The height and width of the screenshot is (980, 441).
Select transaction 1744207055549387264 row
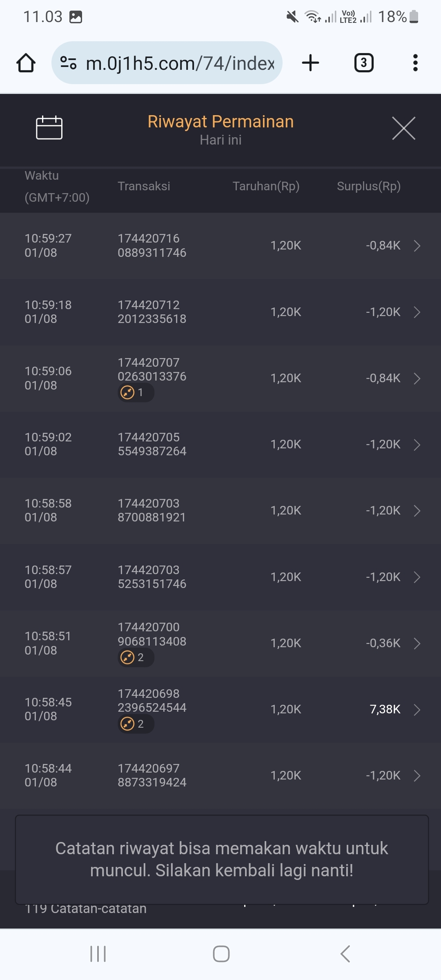tap(220, 444)
